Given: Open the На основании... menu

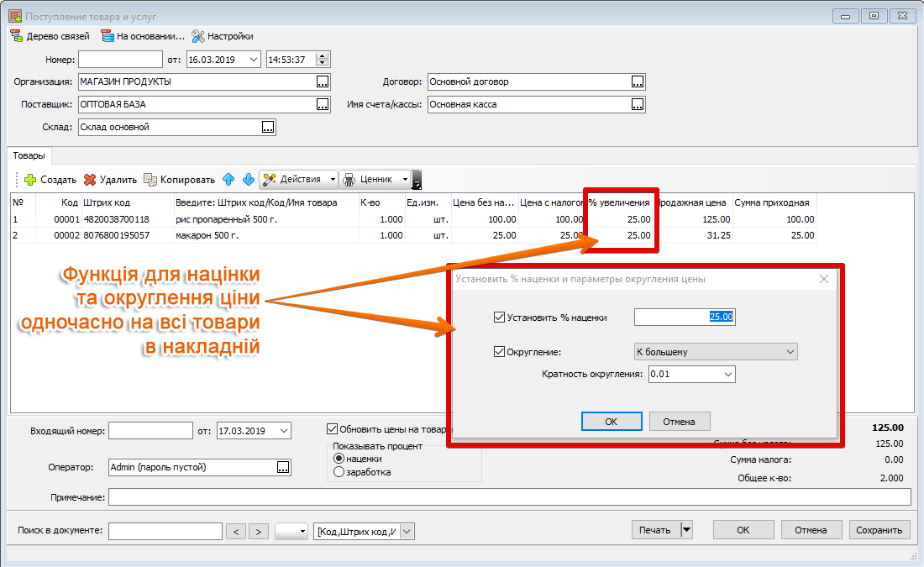Looking at the screenshot, I should point(143,37).
